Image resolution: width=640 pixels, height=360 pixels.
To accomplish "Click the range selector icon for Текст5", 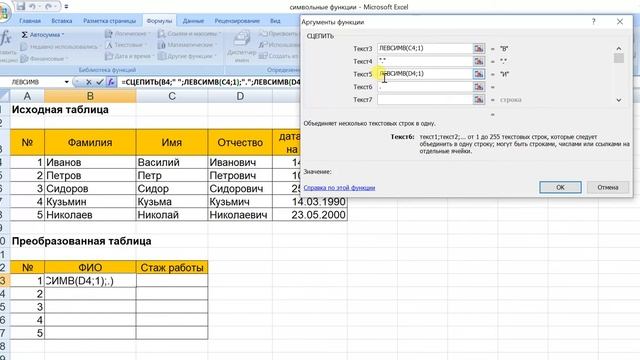I will [x=479, y=74].
